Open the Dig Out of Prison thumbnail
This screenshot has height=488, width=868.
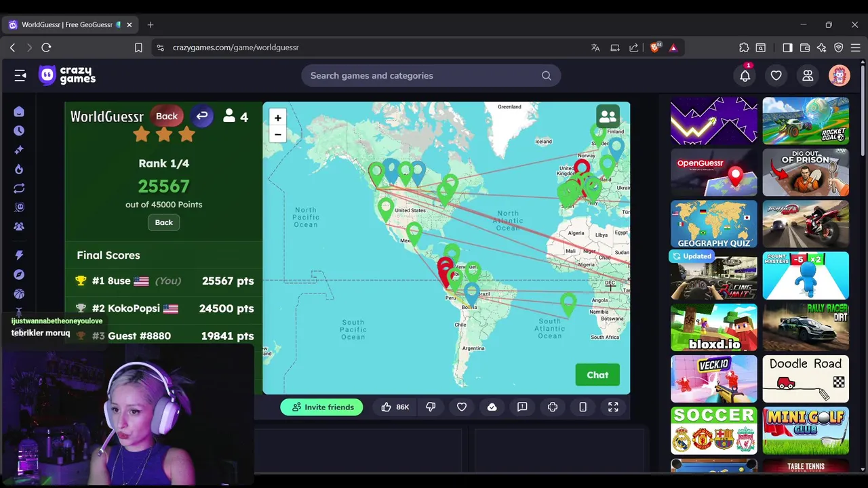tap(806, 173)
